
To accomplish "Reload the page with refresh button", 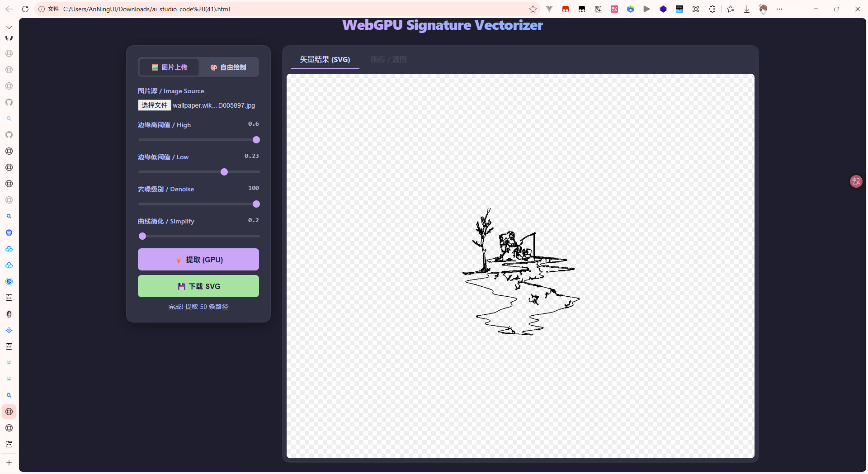I will coord(25,9).
